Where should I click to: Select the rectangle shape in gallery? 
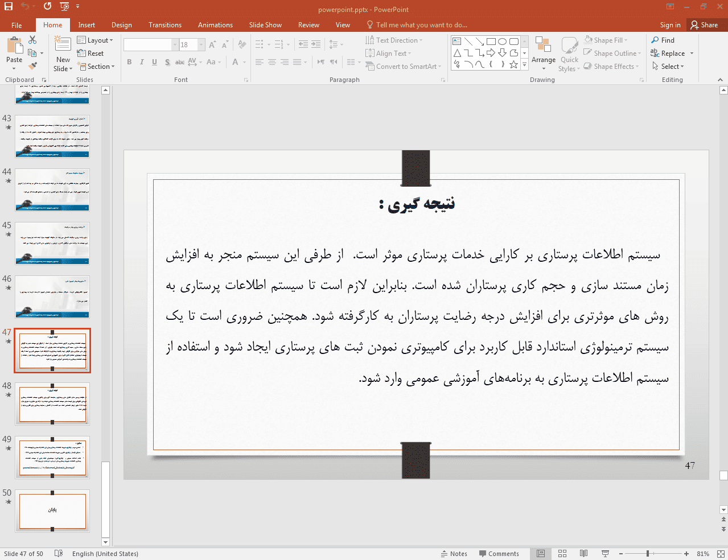pos(491,42)
